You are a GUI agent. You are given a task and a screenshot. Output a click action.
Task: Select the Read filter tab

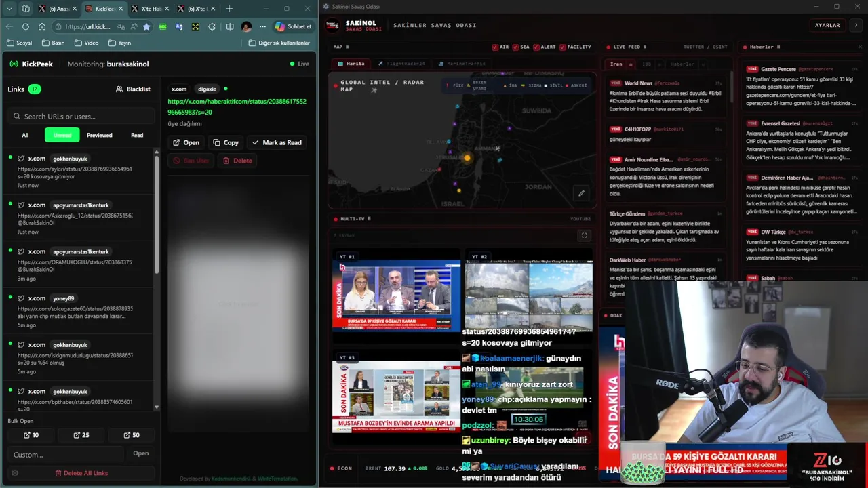tap(137, 135)
